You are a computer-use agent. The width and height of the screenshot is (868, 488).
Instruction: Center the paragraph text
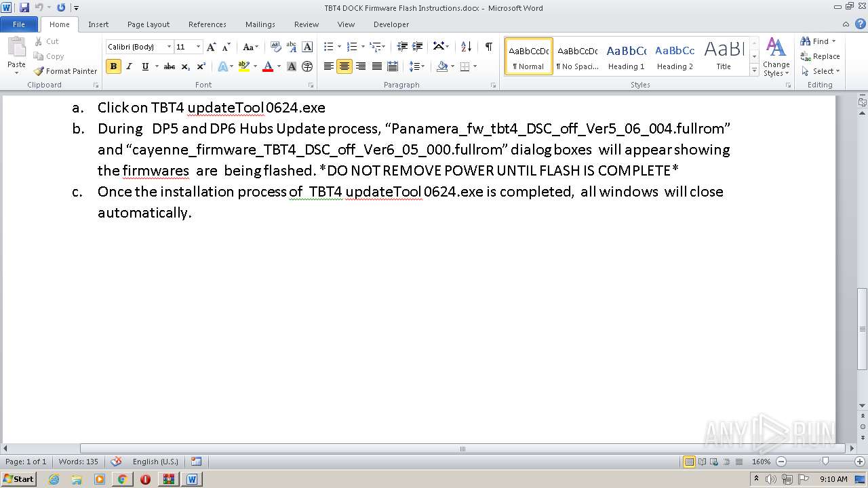(x=344, y=66)
